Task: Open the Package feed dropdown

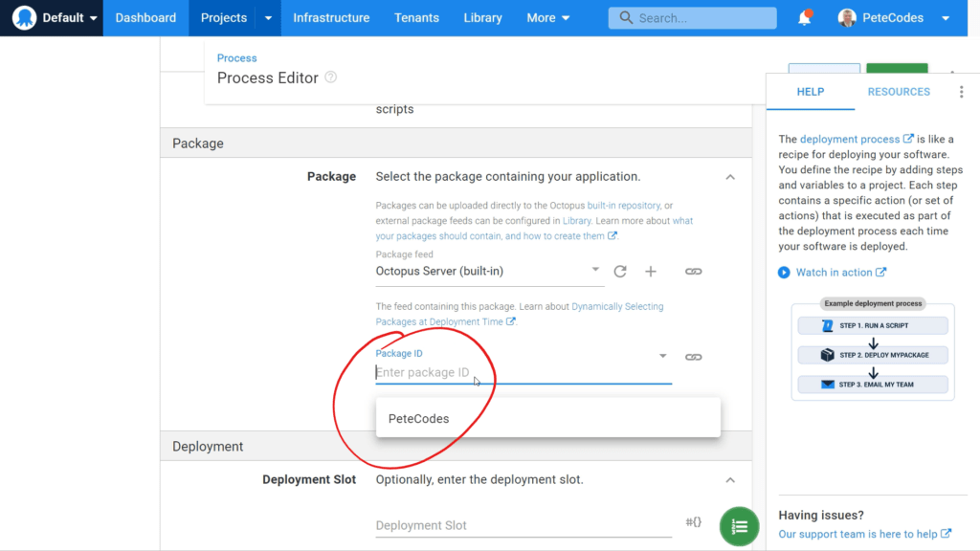Action: pyautogui.click(x=489, y=271)
